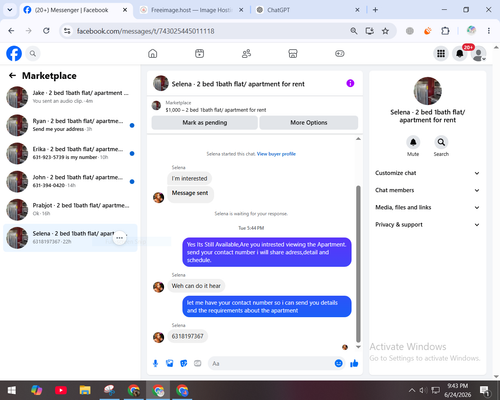Expand Customize chat section
The image size is (500, 400).
[428, 173]
